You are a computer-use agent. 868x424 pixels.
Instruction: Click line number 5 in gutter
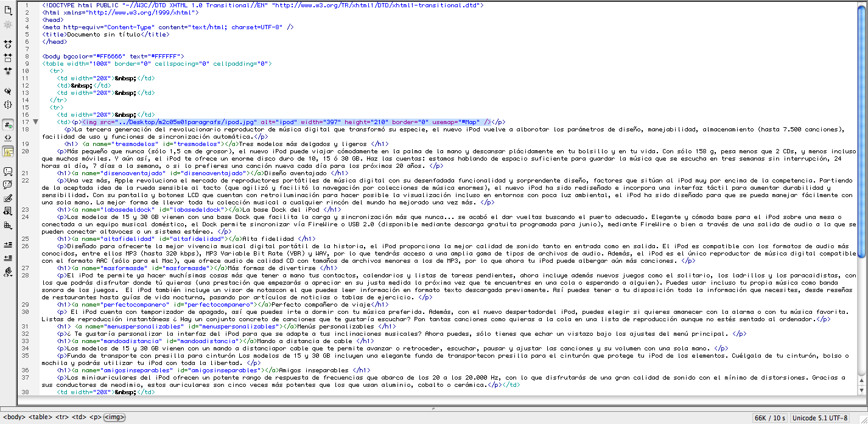tap(26, 35)
